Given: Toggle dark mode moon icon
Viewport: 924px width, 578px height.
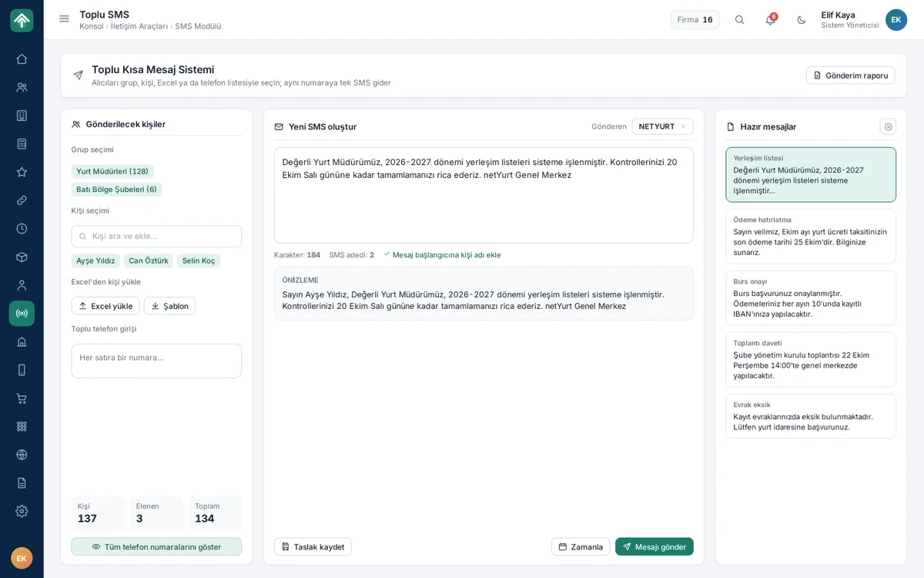Looking at the screenshot, I should click(x=801, y=20).
